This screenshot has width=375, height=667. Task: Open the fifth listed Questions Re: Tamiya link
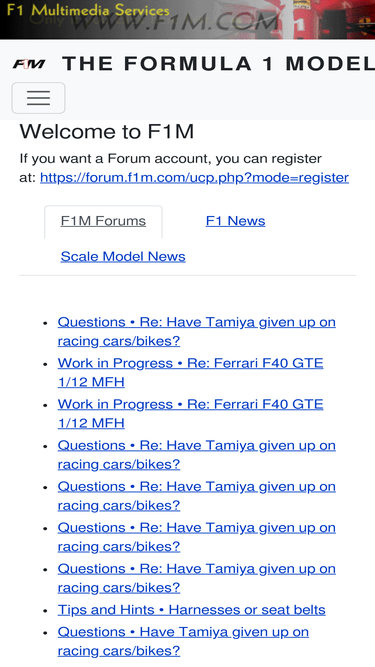coord(196,496)
